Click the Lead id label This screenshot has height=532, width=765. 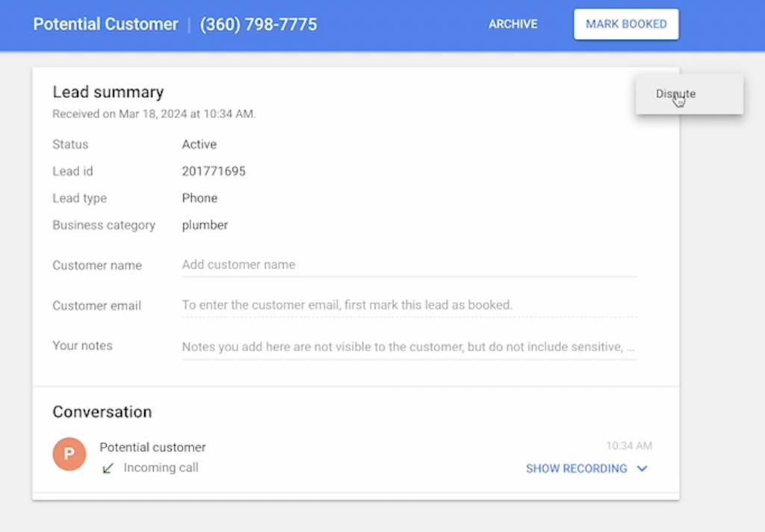click(72, 171)
